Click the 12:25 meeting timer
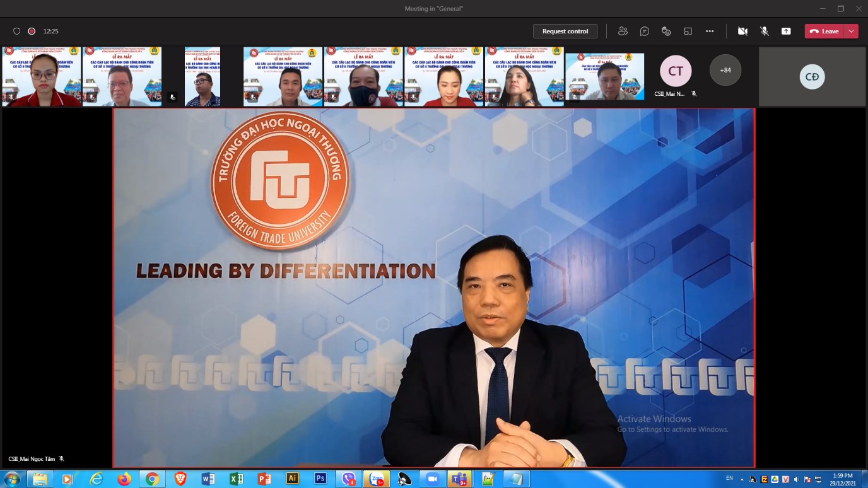This screenshot has height=488, width=868. click(51, 31)
